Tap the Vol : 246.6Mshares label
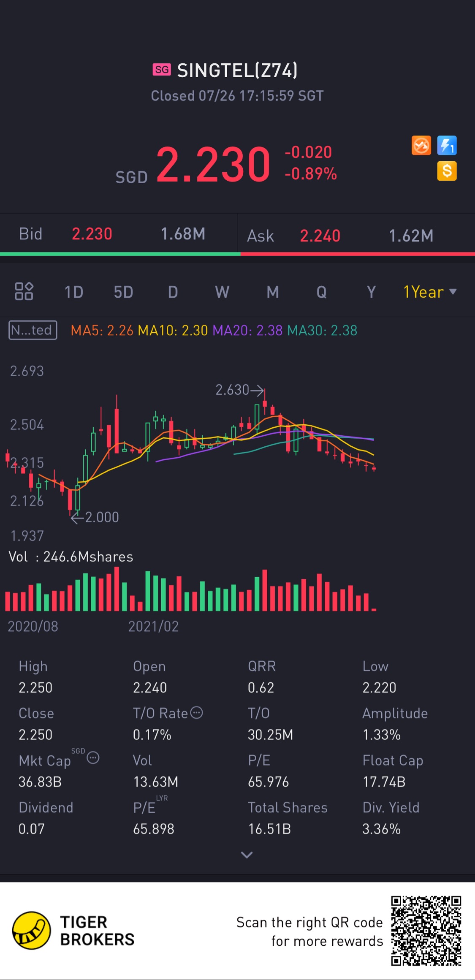 pos(71,557)
